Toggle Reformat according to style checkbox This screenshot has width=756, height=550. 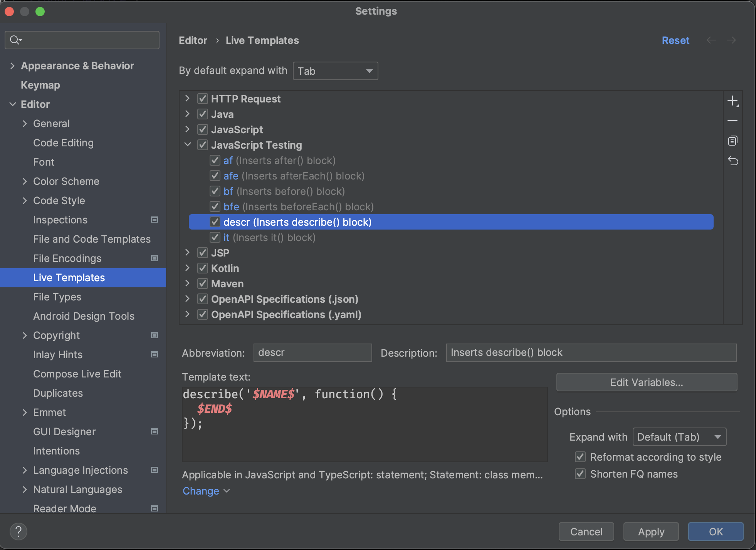click(x=580, y=457)
